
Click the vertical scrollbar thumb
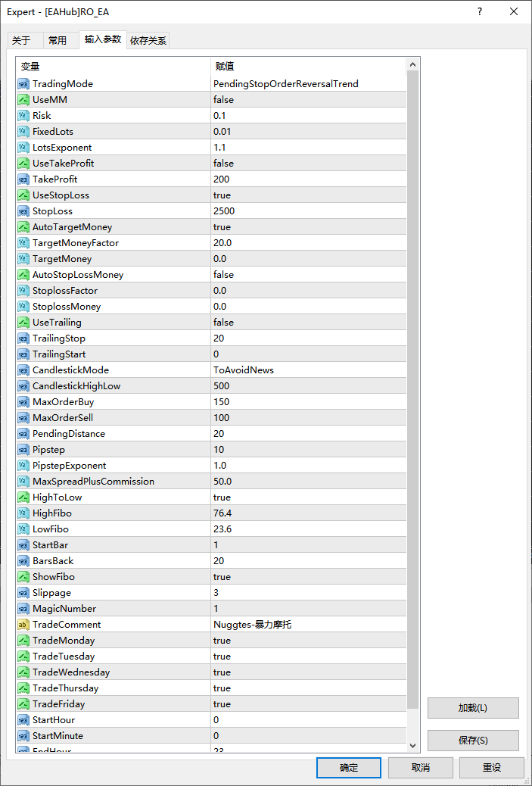pyautogui.click(x=412, y=389)
